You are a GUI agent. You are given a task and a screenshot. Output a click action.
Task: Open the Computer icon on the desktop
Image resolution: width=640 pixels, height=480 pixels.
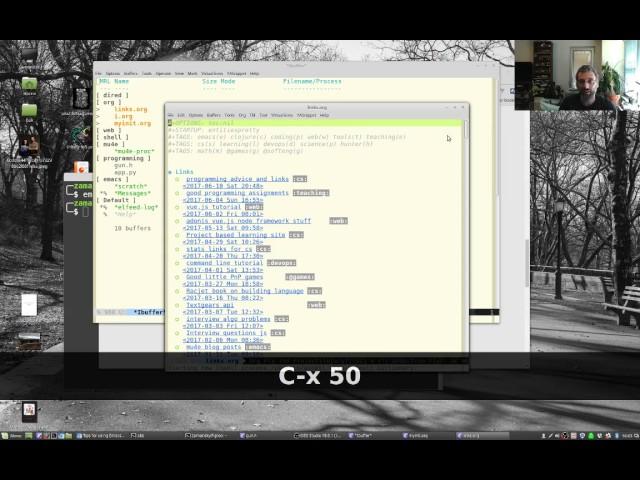pyautogui.click(x=29, y=58)
